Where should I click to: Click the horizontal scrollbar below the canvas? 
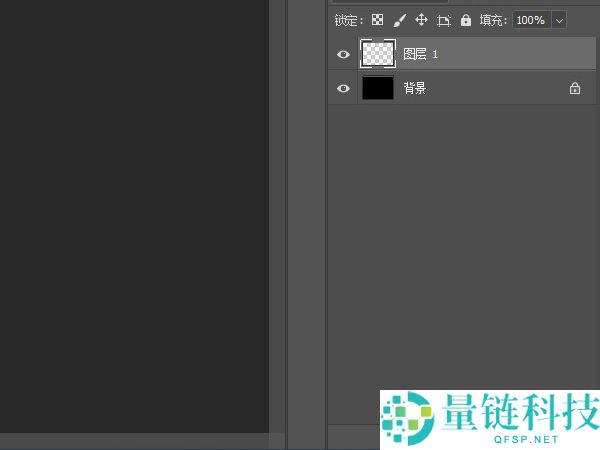[x=134, y=441]
